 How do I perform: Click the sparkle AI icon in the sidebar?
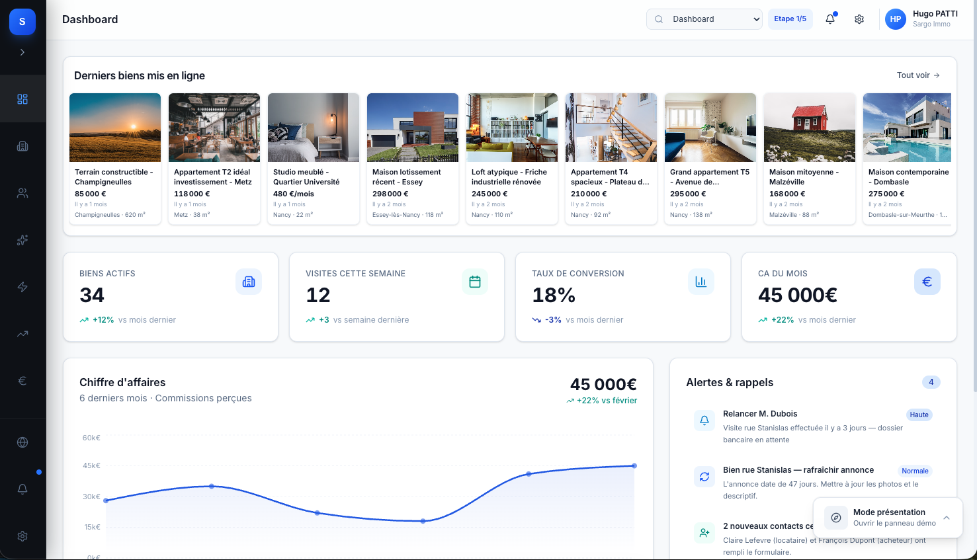[x=22, y=240]
